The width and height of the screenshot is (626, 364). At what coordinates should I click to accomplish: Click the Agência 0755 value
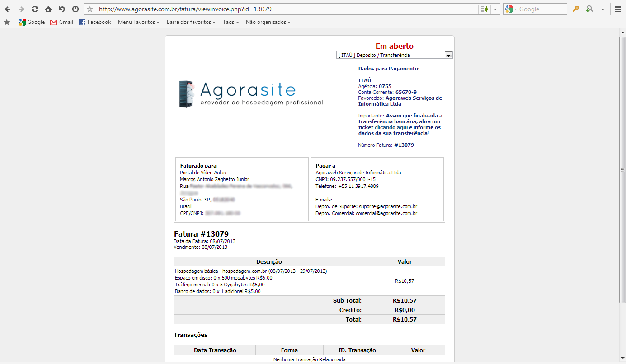tap(385, 86)
